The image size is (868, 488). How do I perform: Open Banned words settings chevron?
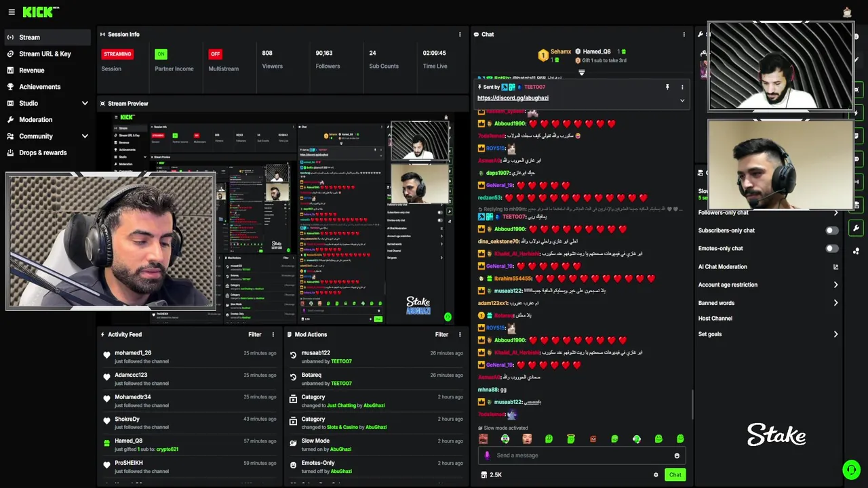[835, 303]
